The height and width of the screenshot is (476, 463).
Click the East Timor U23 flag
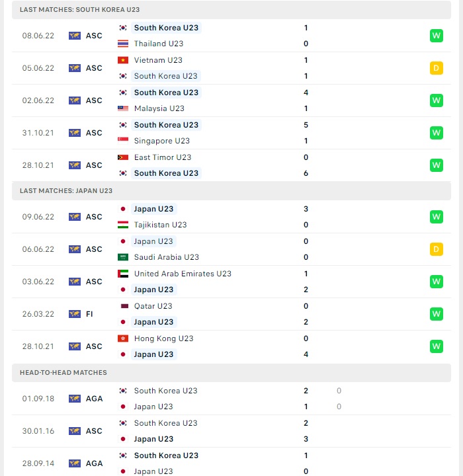click(123, 157)
